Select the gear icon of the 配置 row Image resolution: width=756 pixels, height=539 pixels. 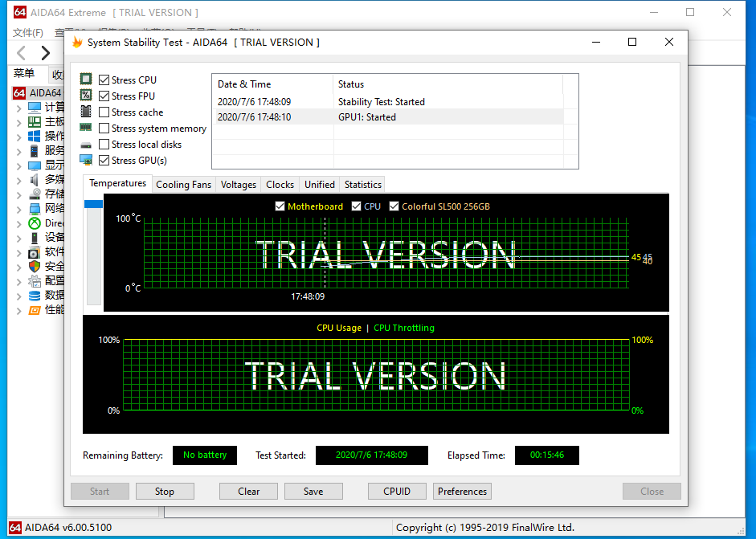tap(35, 281)
